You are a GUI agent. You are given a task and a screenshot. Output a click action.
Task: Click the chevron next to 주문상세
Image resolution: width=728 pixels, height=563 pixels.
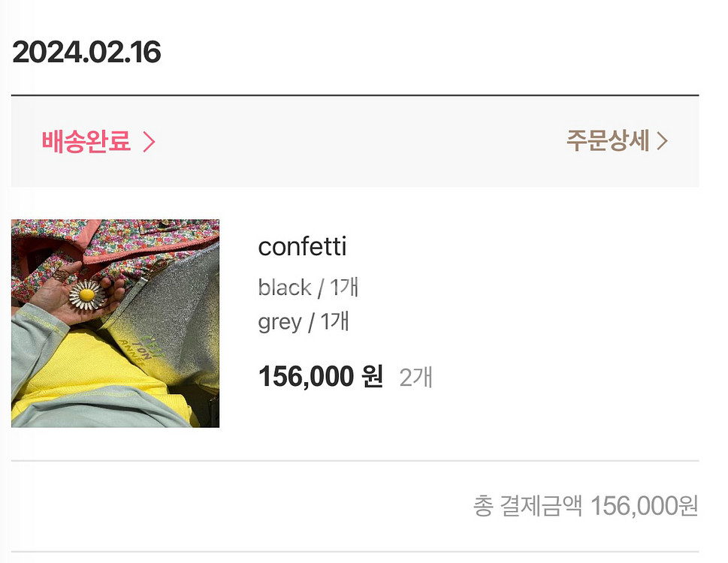click(662, 141)
